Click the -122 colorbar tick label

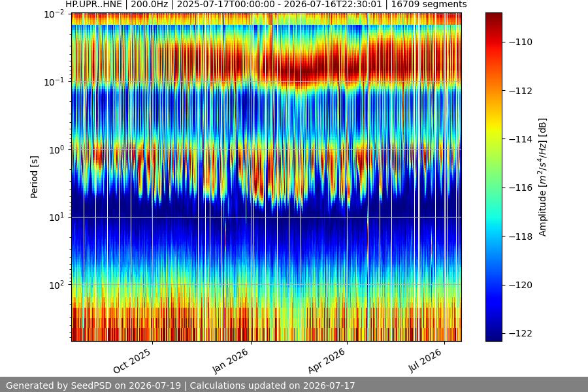coord(521,333)
